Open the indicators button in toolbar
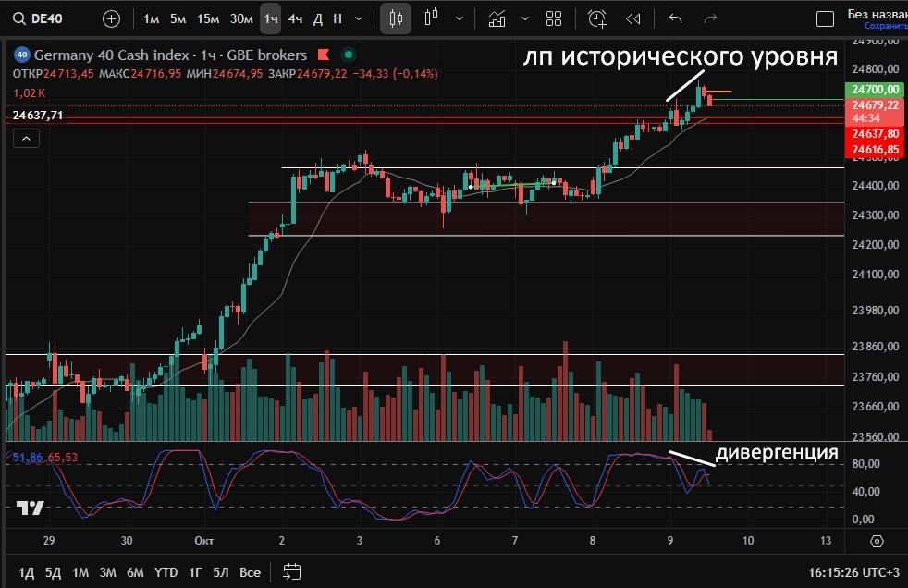This screenshot has height=588, width=908. (497, 18)
